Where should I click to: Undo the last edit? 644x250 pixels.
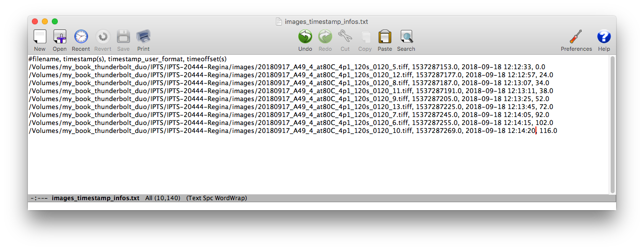click(305, 37)
